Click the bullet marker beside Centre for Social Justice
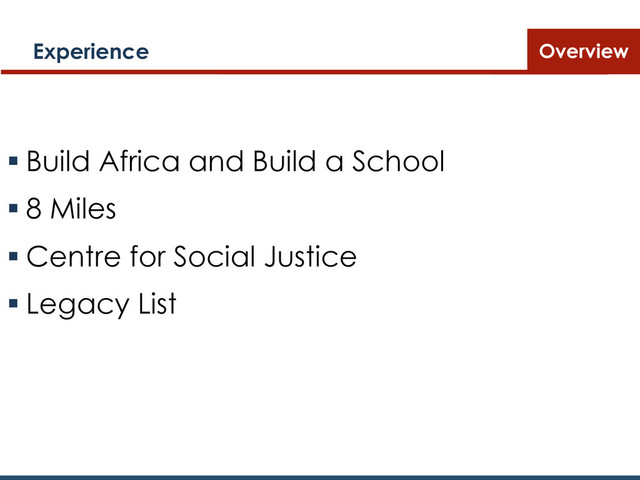 point(13,256)
